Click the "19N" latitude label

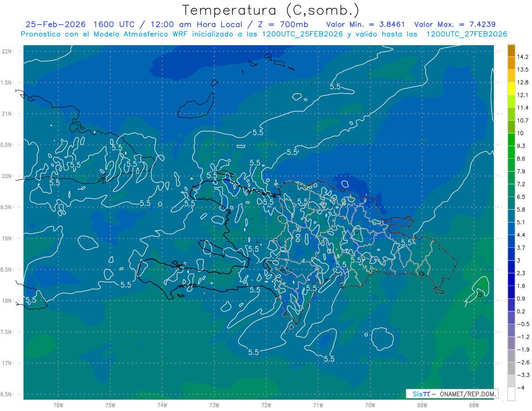point(6,239)
